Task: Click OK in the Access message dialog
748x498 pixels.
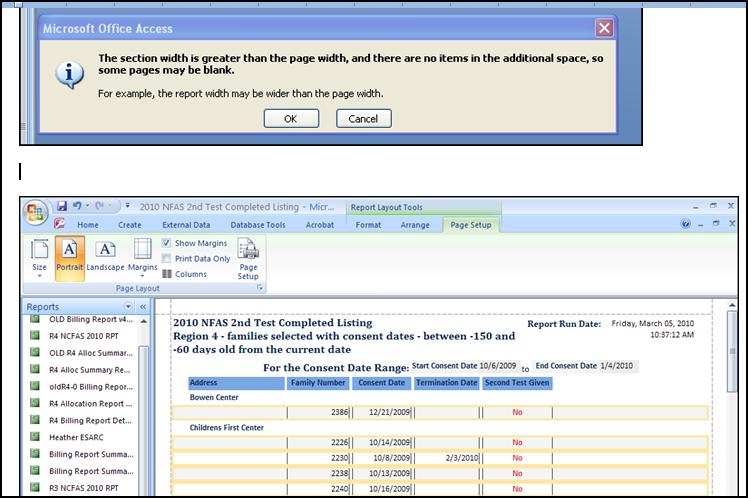Action: [291, 119]
